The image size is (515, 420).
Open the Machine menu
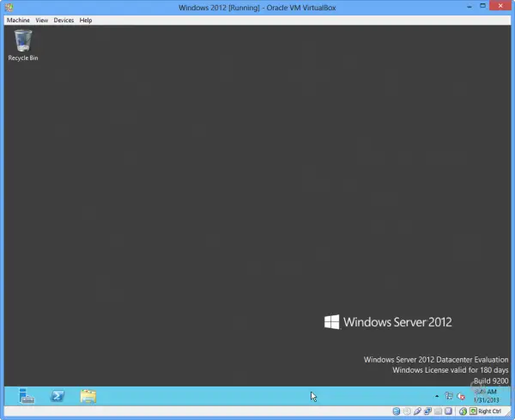coord(18,20)
